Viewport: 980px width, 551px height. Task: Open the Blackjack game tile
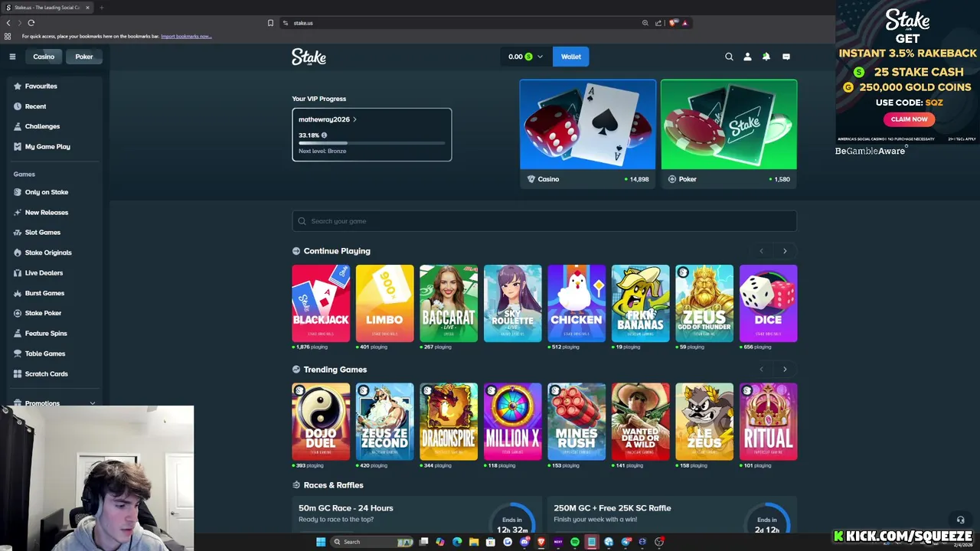coord(321,303)
